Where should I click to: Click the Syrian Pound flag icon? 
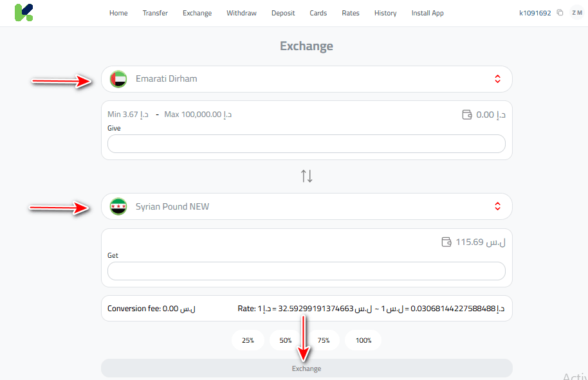(118, 206)
